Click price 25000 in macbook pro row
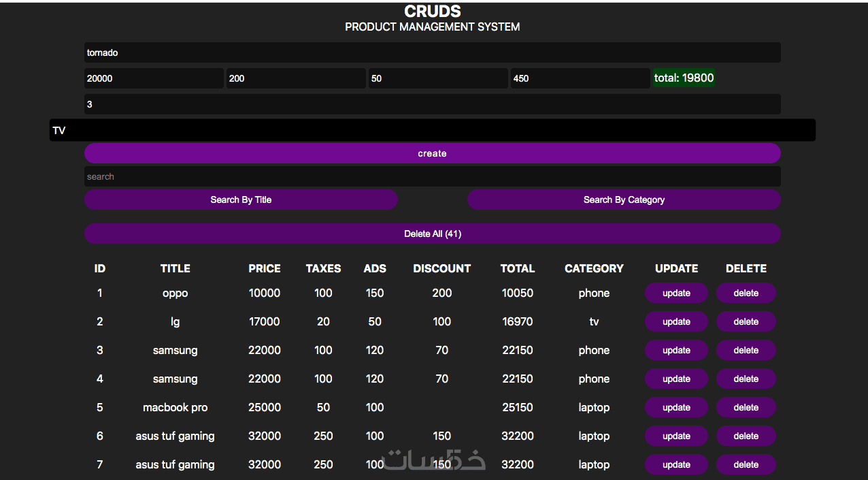868x480 pixels. click(265, 408)
